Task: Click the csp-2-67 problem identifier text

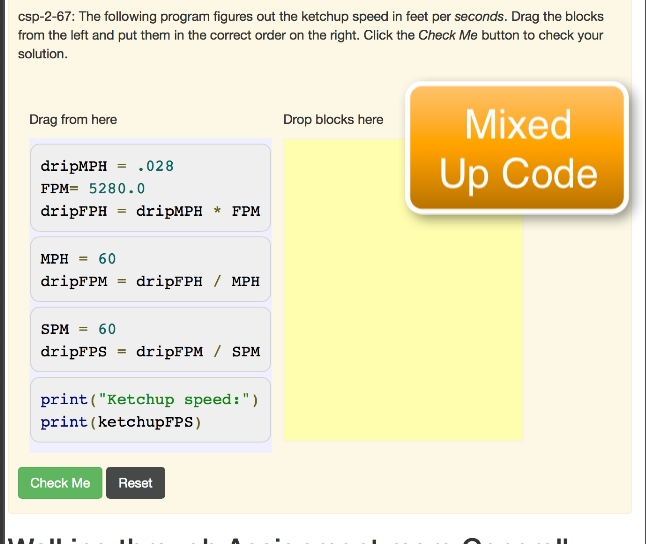Action: (x=46, y=17)
